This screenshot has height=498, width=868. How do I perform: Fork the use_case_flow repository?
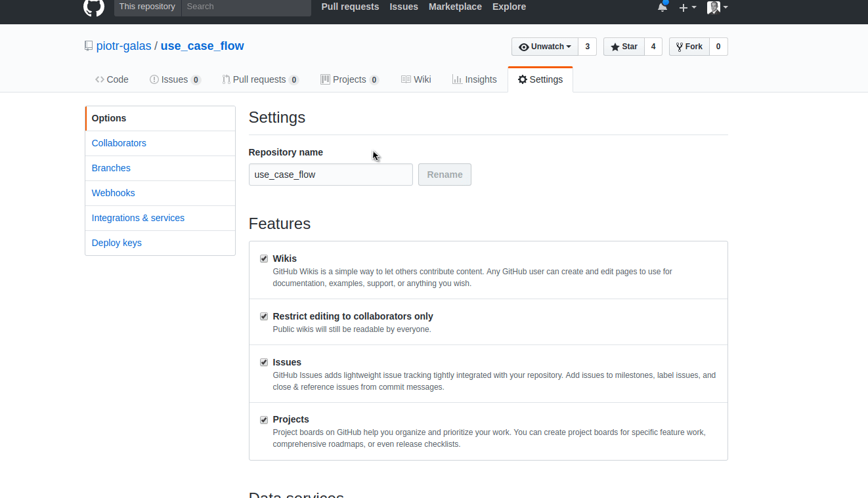[689, 47]
